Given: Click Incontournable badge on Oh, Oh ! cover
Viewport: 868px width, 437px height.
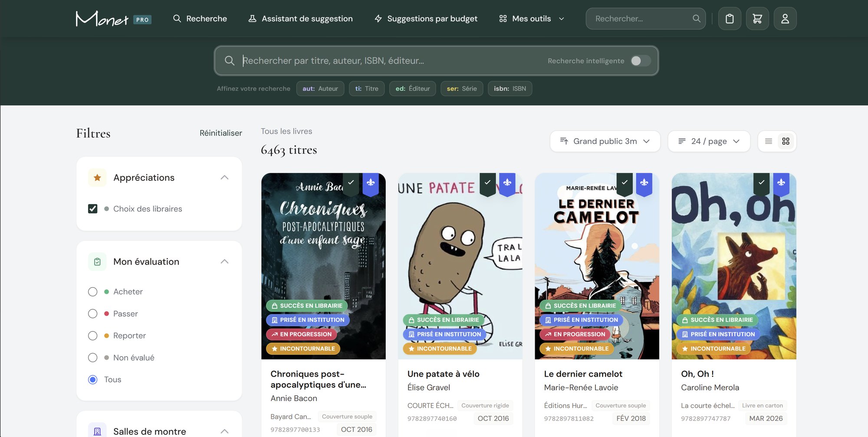Looking at the screenshot, I should point(713,349).
